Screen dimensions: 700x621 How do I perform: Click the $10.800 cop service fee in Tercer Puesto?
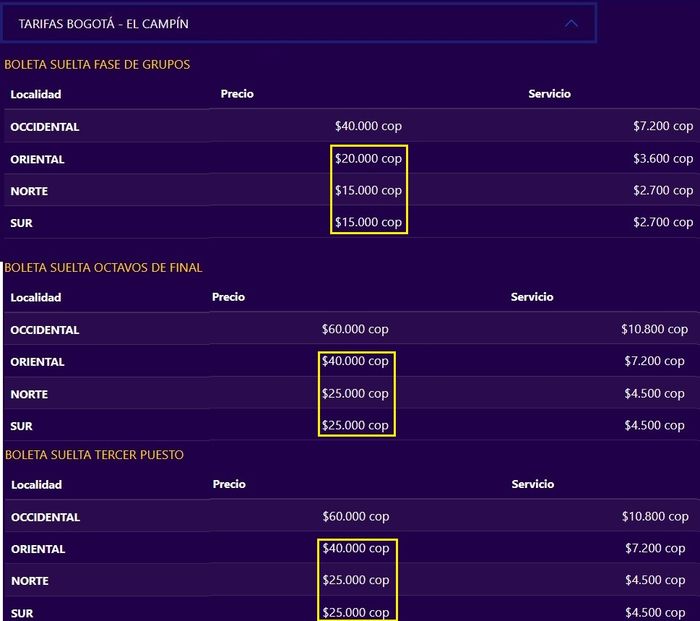654,516
